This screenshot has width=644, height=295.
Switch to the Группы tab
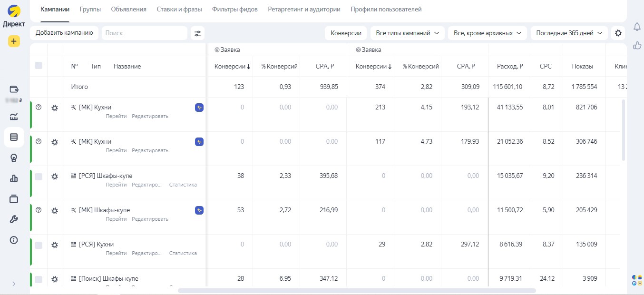point(90,10)
